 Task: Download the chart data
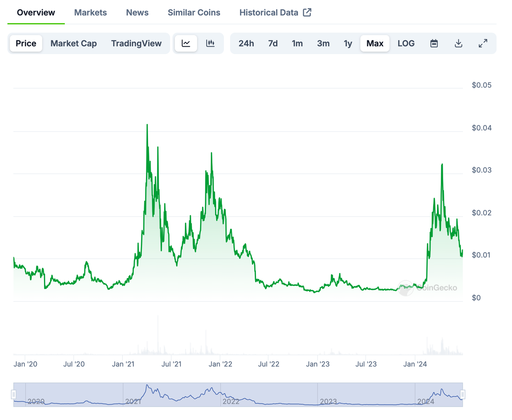click(x=458, y=43)
